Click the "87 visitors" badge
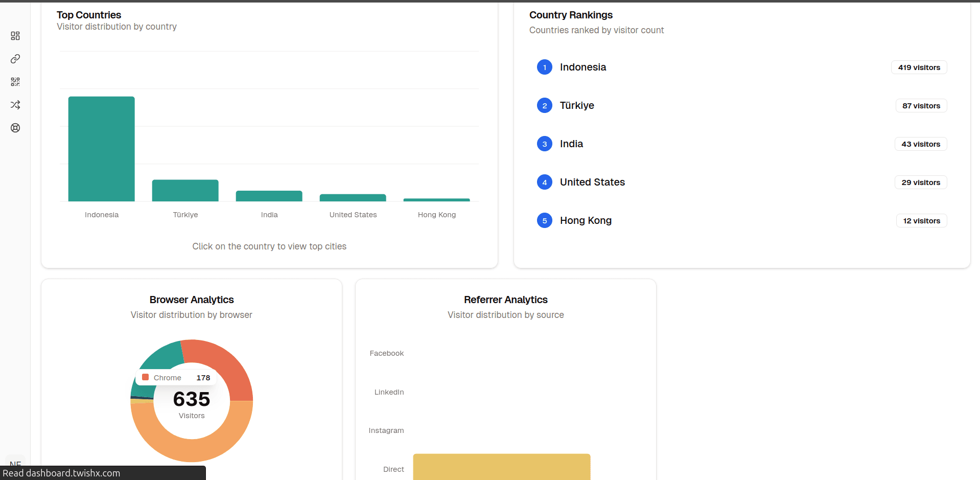The image size is (980, 480). [921, 106]
